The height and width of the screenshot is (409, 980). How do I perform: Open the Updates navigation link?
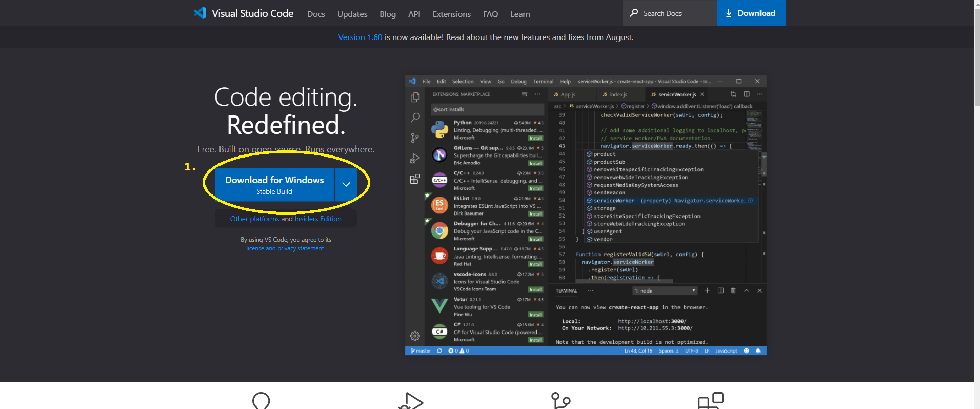[x=352, y=14]
